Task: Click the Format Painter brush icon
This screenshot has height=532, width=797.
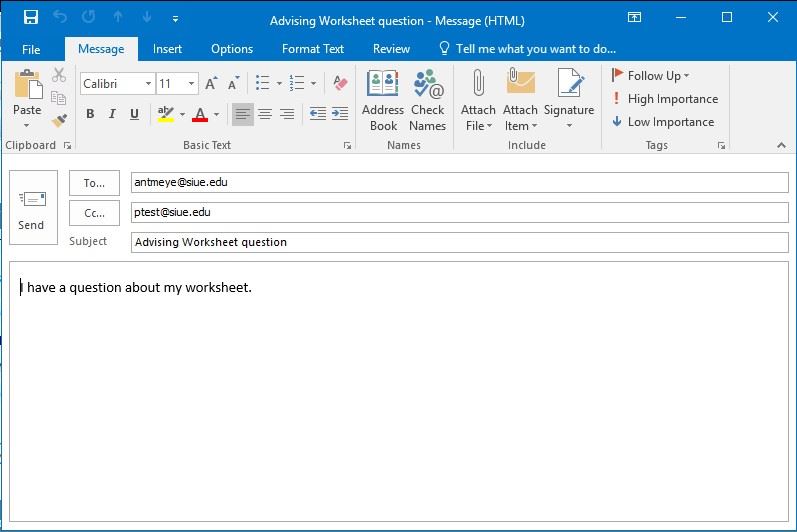Action: 59,121
